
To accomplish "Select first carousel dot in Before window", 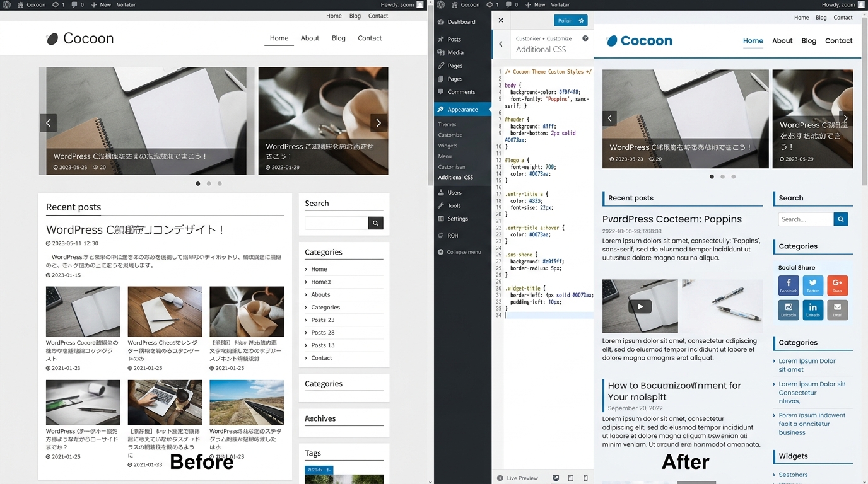I will (x=198, y=184).
